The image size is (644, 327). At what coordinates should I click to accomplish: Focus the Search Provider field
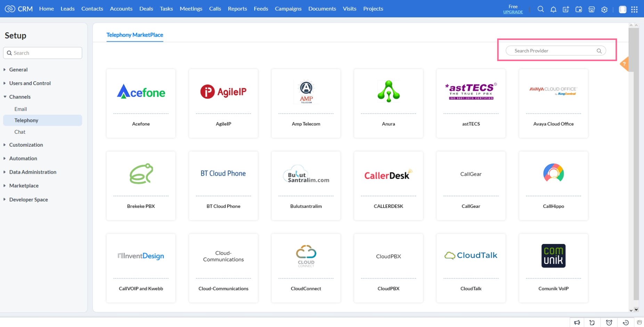[x=556, y=51]
